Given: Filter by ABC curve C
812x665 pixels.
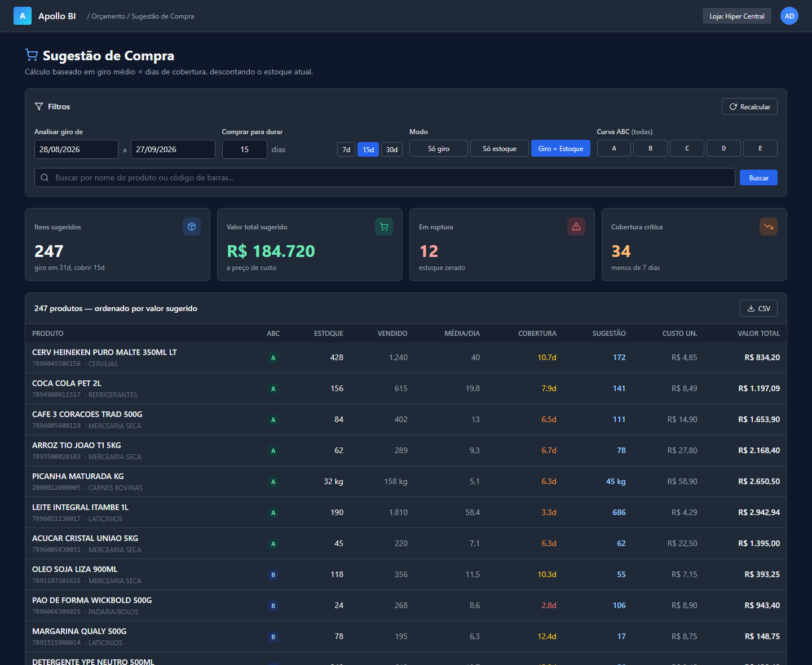Looking at the screenshot, I should [687, 148].
